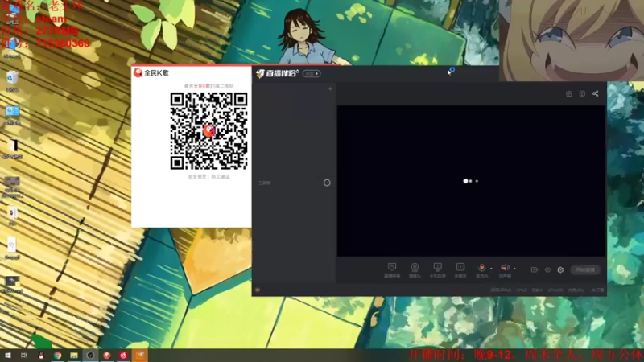Open Task View from the taskbar
Viewport: 644px width, 362px height.
pos(24,356)
